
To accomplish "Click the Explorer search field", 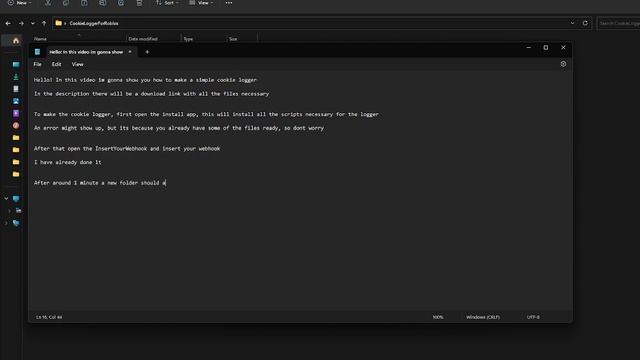I will [618, 23].
